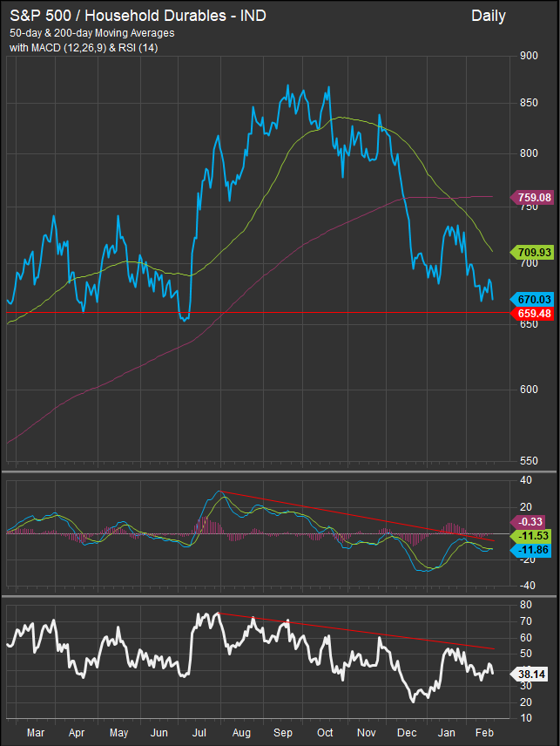Viewport: 560px width, 746px height.
Task: Click the 70 label on the RSI axis
Action: (526, 621)
